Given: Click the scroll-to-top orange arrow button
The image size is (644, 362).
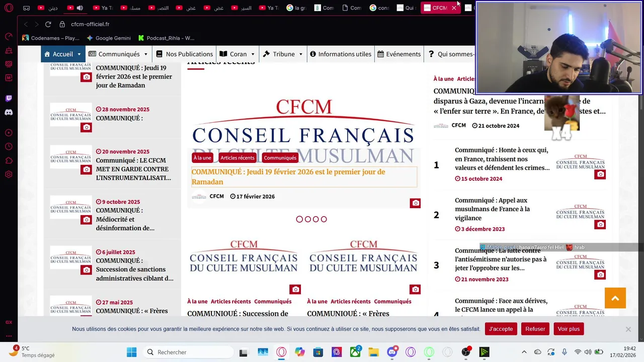Looking at the screenshot, I should click(x=615, y=298).
